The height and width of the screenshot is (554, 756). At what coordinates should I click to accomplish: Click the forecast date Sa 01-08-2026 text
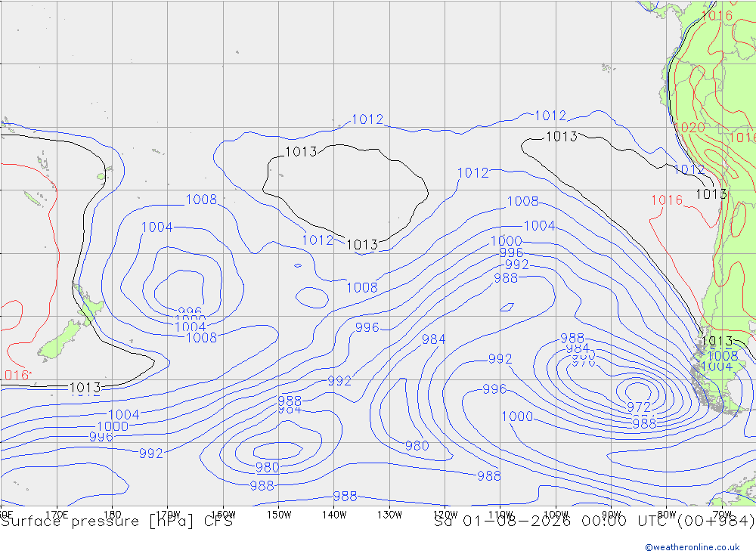point(502,522)
